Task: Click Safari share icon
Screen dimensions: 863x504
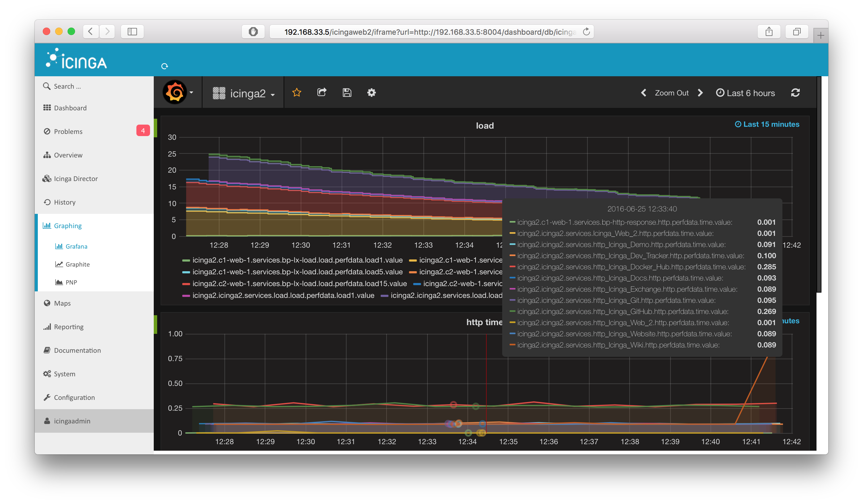Action: pos(769,32)
